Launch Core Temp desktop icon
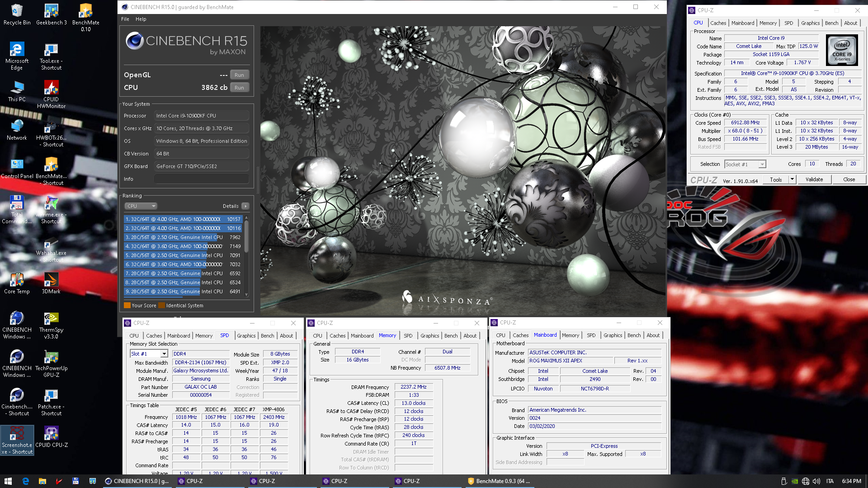868x488 pixels. pyautogui.click(x=17, y=283)
